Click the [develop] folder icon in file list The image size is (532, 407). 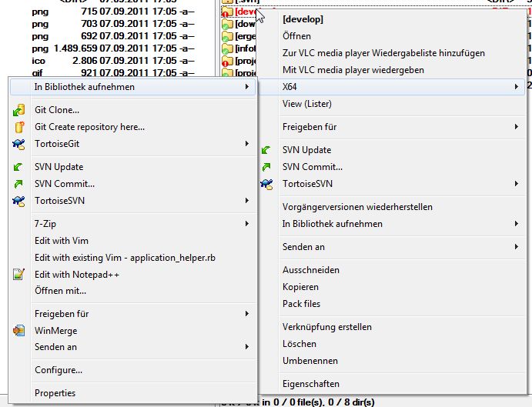click(227, 12)
